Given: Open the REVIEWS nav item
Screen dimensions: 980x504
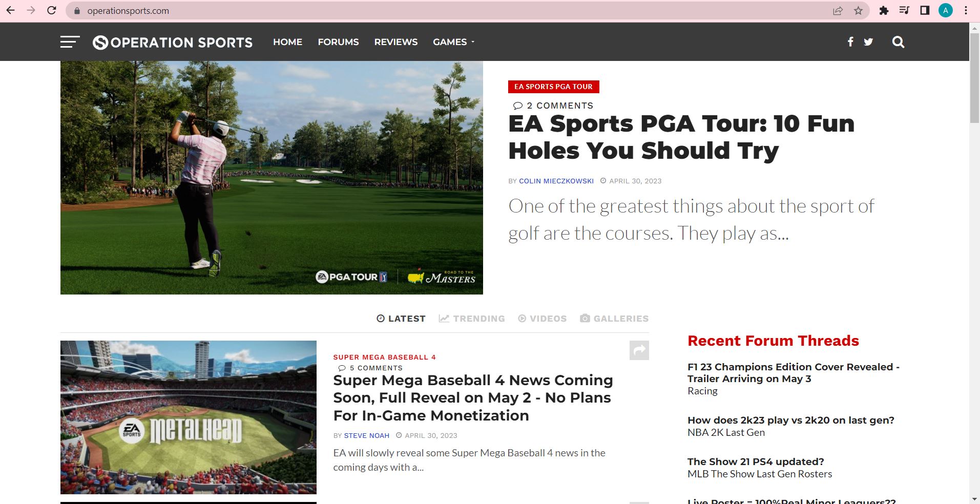Looking at the screenshot, I should (396, 42).
